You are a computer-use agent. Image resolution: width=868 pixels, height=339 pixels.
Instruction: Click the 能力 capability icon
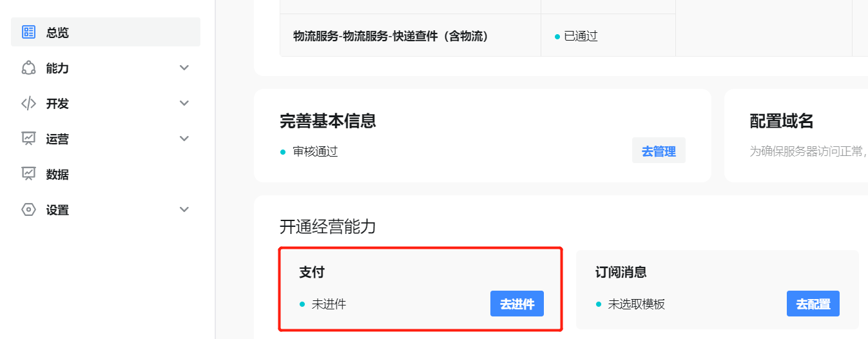pos(28,68)
